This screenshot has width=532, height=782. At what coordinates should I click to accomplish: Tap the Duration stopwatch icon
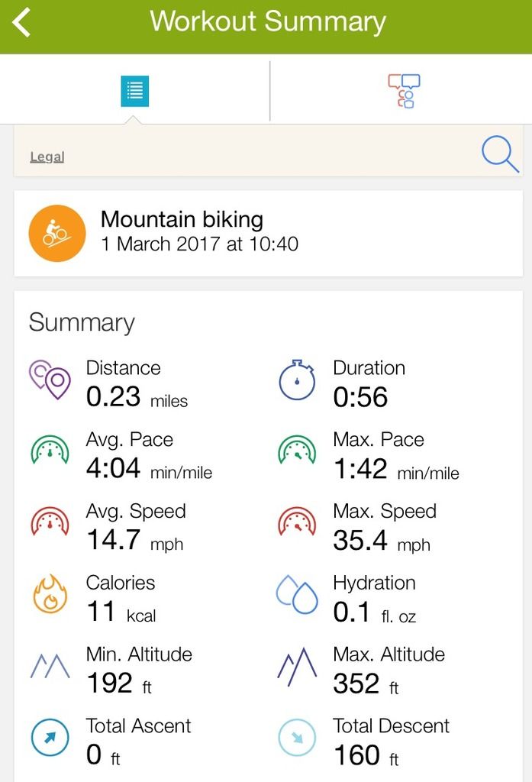(297, 380)
